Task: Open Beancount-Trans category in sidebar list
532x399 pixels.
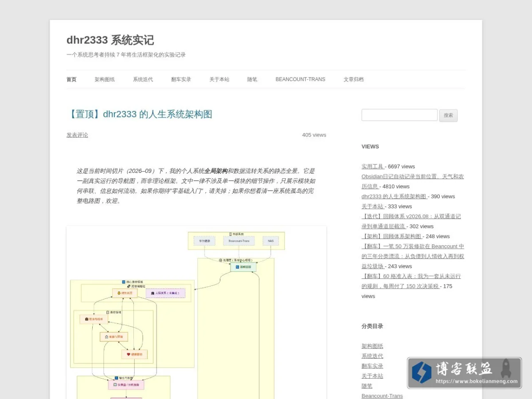Action: [382, 396]
